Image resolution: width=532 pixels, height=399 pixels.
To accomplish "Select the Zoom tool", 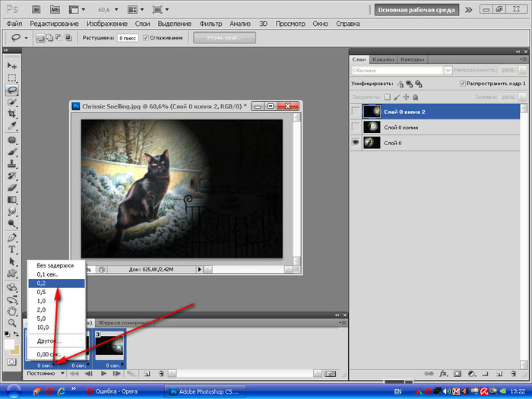I will [x=12, y=323].
